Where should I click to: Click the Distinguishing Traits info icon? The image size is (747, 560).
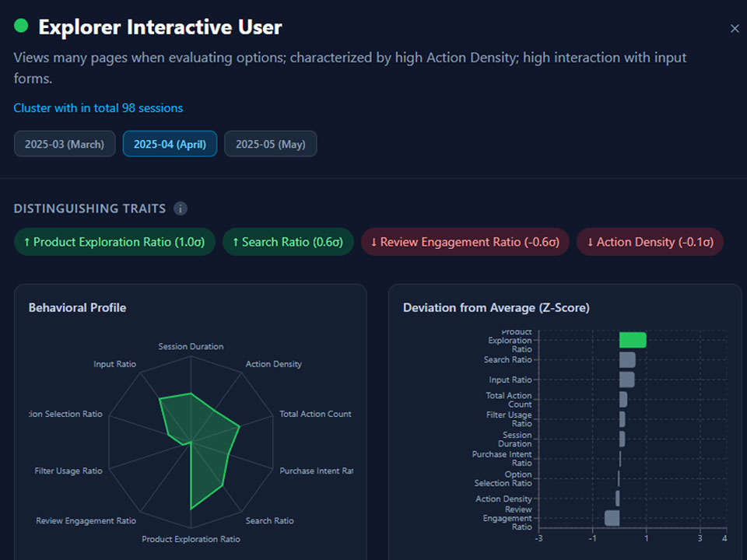(180, 208)
